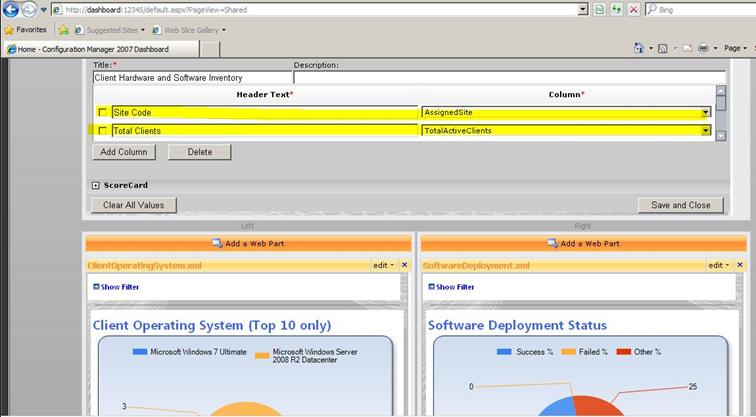Click the browser Forward arrow button
Image resolution: width=756 pixels, height=417 pixels.
tap(29, 9)
